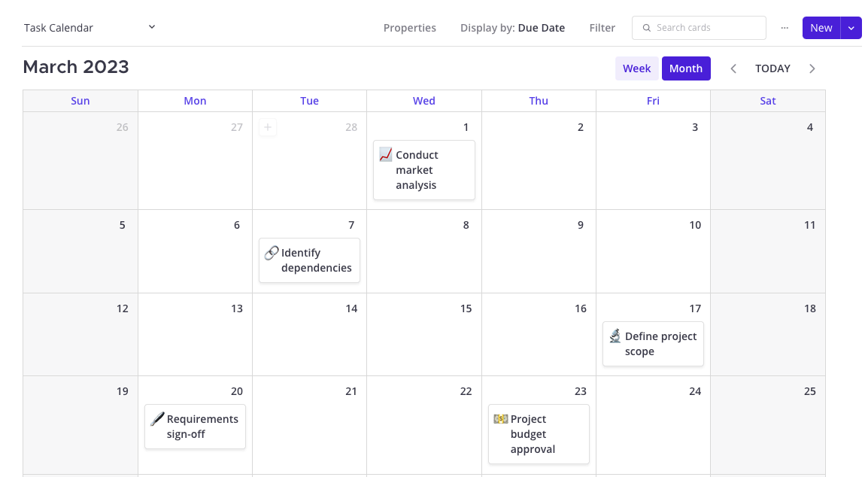
Task: Click the plus icon on February 28 cell
Action: [268, 127]
